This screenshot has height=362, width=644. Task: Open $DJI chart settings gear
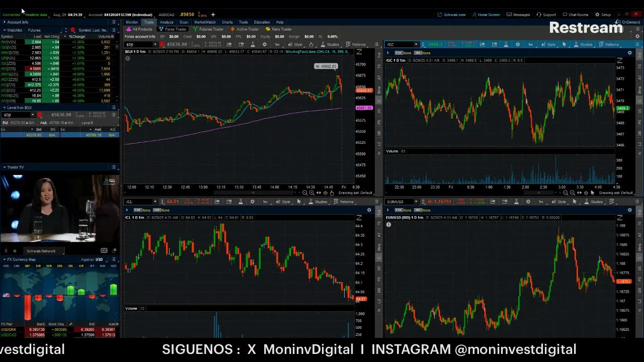pyautogui.click(x=265, y=44)
